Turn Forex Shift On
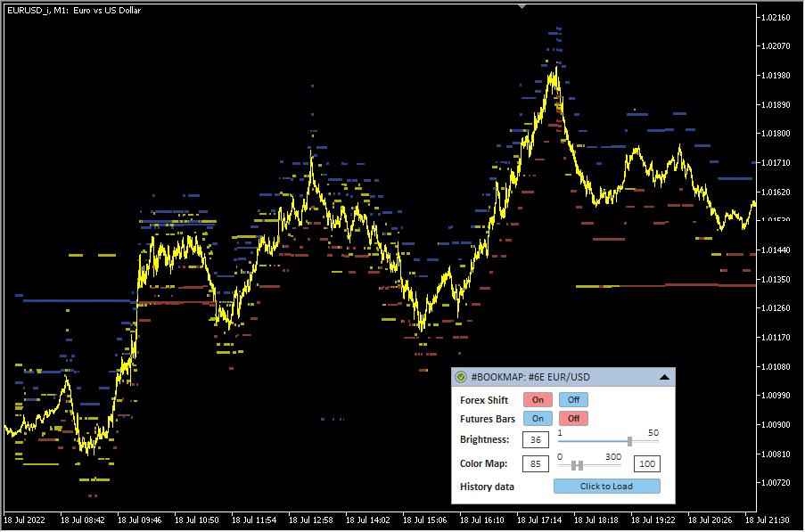Screen dimensions: 805x532 538,400
